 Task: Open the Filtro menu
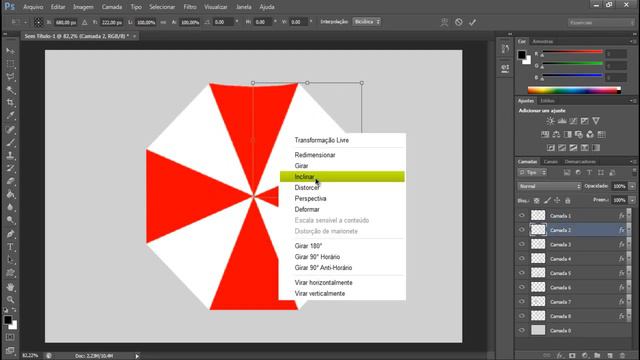coord(190,7)
